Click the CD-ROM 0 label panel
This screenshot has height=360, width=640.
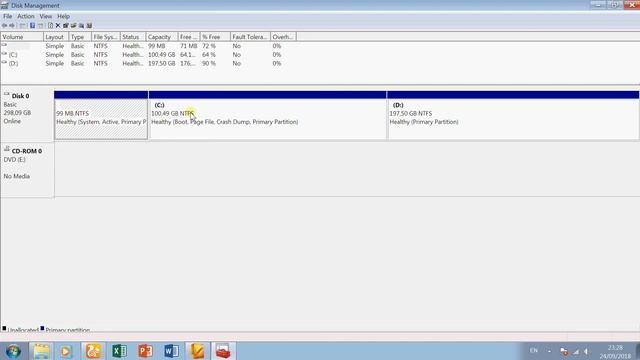[27, 170]
